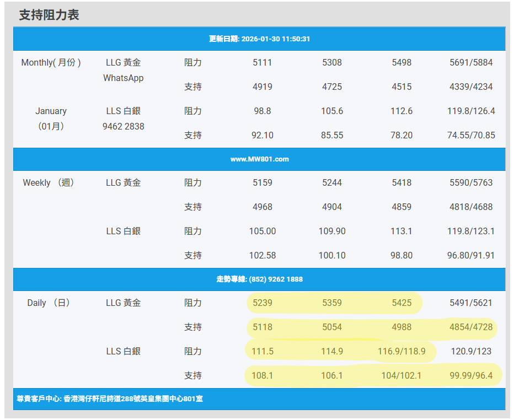Click monthly gold resistance value 5111
514x420 pixels.
coord(263,63)
